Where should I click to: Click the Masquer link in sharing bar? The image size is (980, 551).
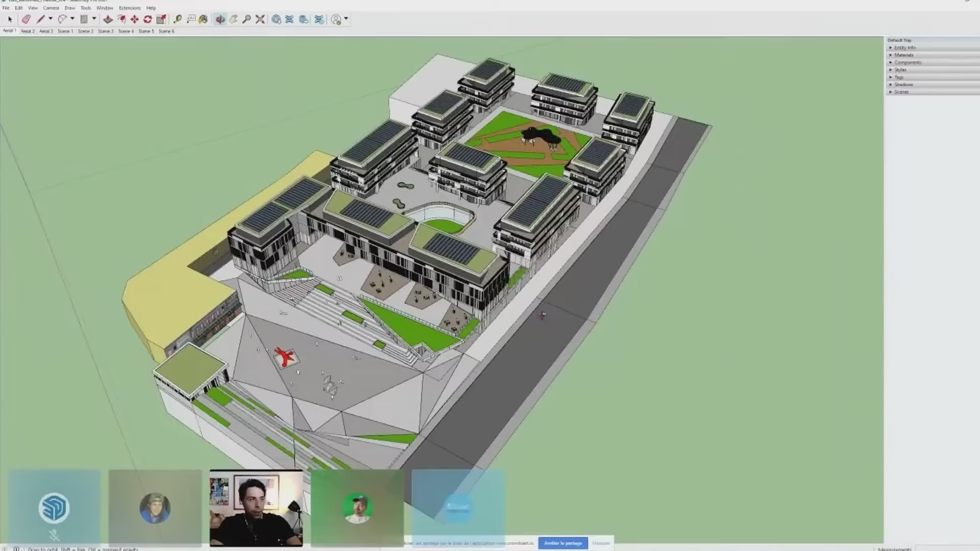[601, 543]
